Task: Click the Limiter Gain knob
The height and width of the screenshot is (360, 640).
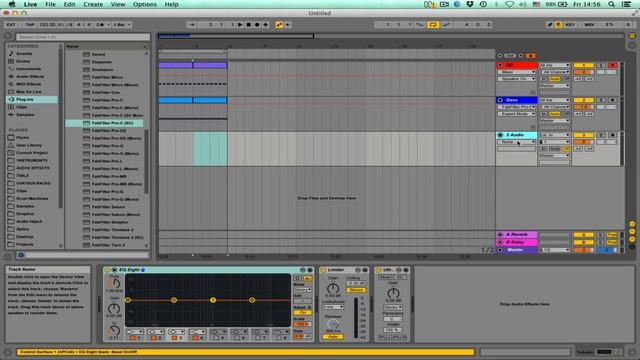Action: click(x=333, y=289)
